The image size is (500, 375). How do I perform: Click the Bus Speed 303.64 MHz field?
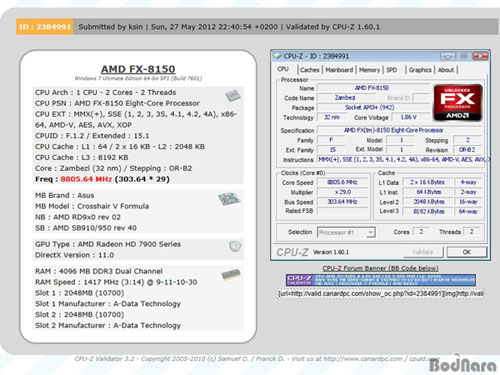tap(342, 202)
